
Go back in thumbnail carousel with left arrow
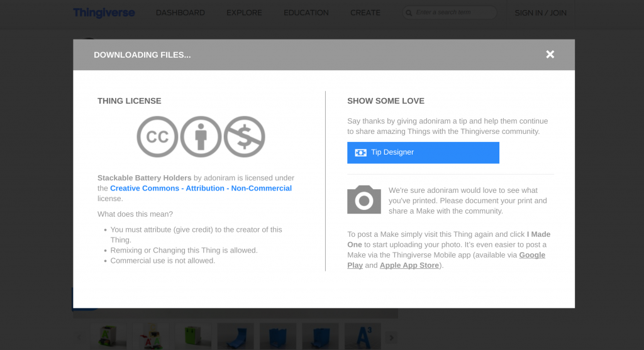(x=79, y=337)
